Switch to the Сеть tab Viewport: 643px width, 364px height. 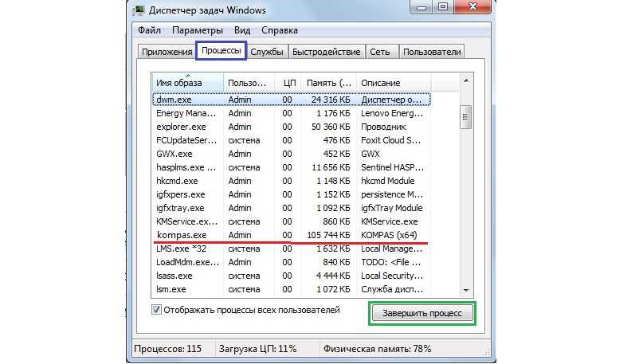[380, 52]
